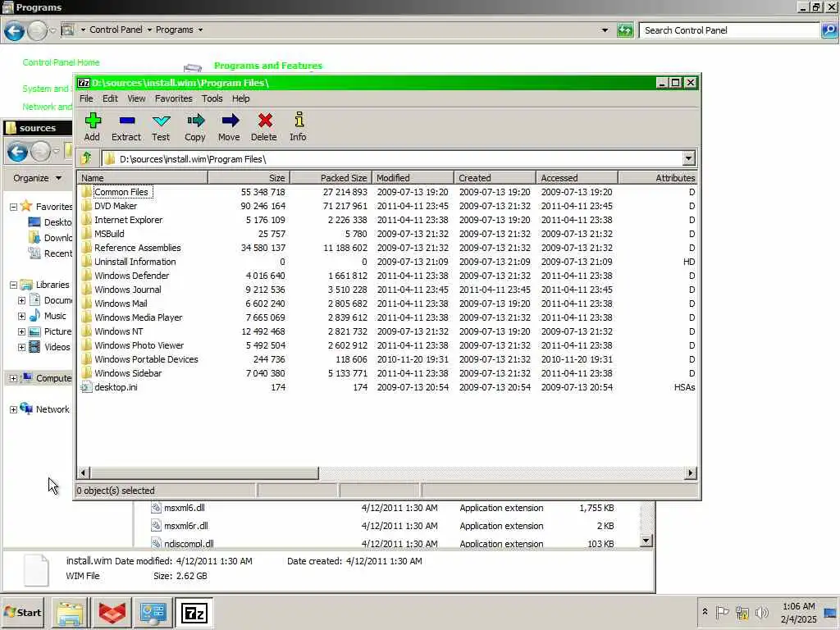Click the Search Control Panel field
The image size is (840, 630).
pyautogui.click(x=729, y=30)
